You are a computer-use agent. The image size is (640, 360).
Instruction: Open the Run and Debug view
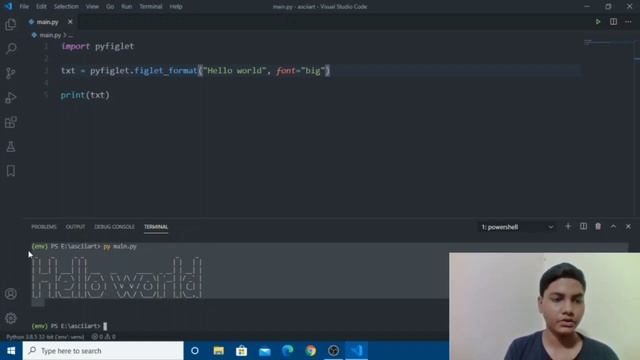11,98
